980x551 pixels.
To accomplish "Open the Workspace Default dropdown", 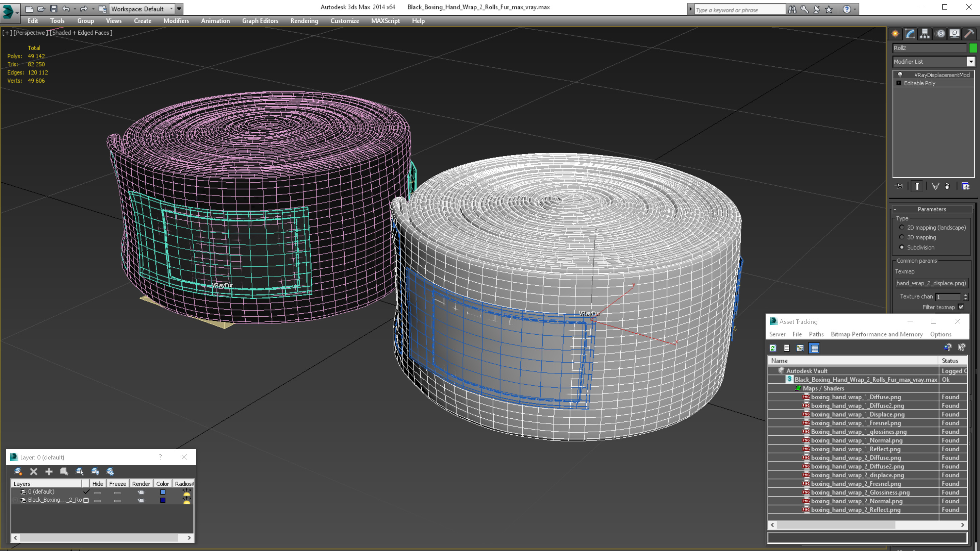I will (142, 9).
